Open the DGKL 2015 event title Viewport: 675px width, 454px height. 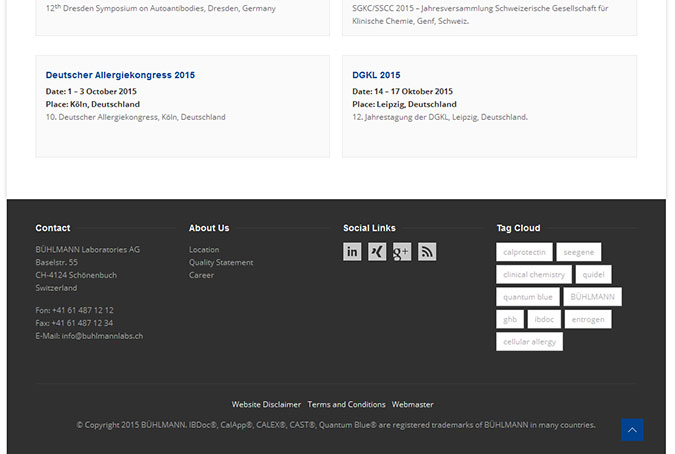coord(376,75)
